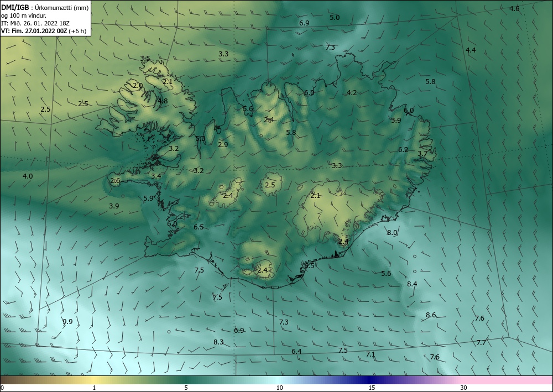Click the color scale tick label 5
The height and width of the screenshot is (392, 553).
pyautogui.click(x=186, y=388)
